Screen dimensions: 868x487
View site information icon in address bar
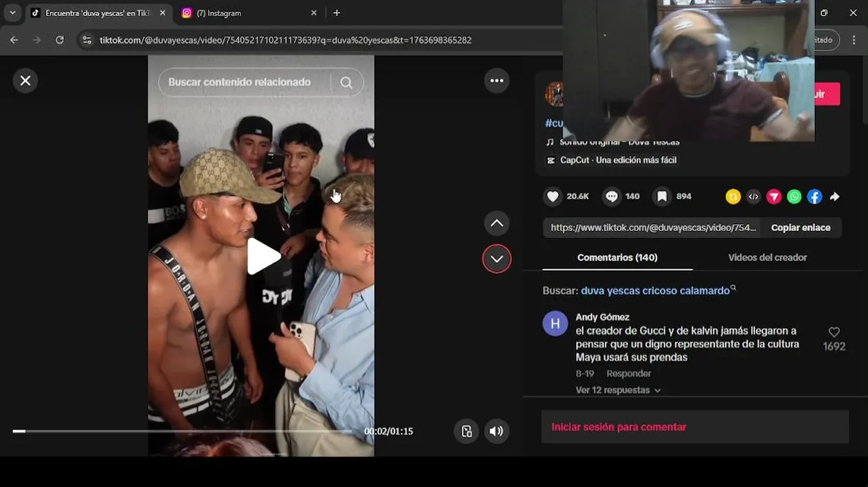tap(87, 40)
